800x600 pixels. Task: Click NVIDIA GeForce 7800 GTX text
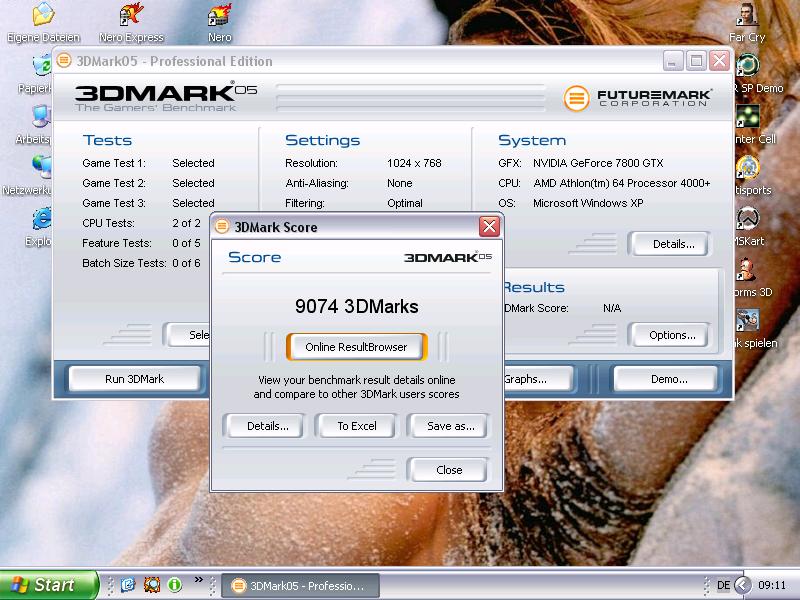[598, 163]
